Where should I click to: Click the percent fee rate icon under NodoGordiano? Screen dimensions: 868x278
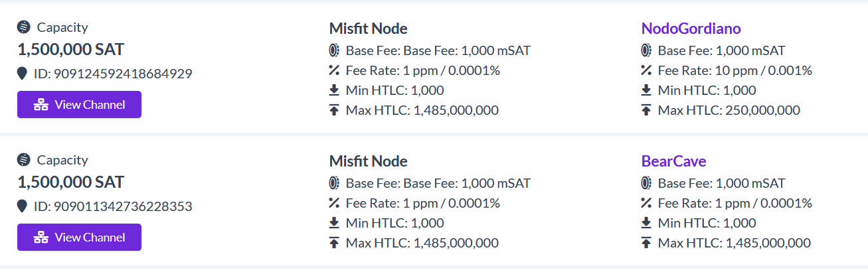tap(646, 70)
